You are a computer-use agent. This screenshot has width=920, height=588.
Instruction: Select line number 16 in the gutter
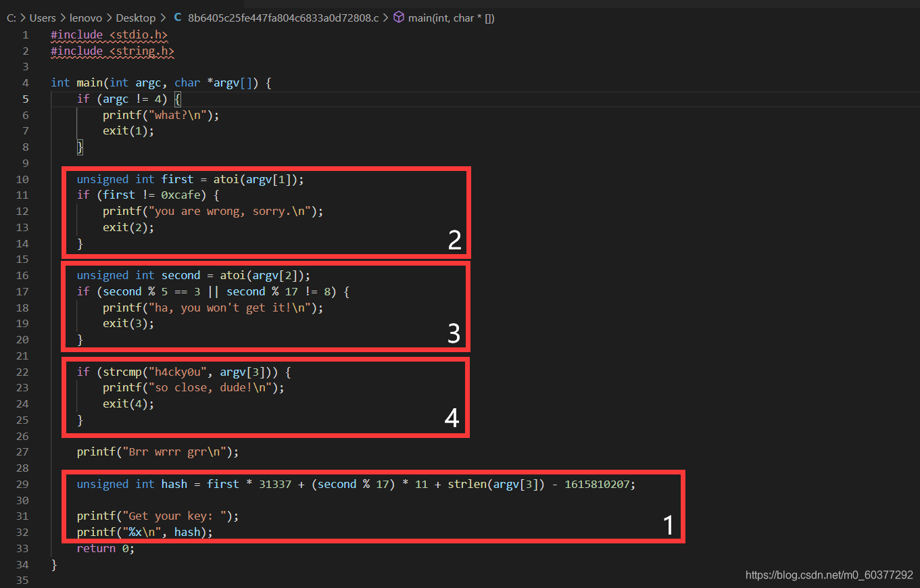click(22, 275)
